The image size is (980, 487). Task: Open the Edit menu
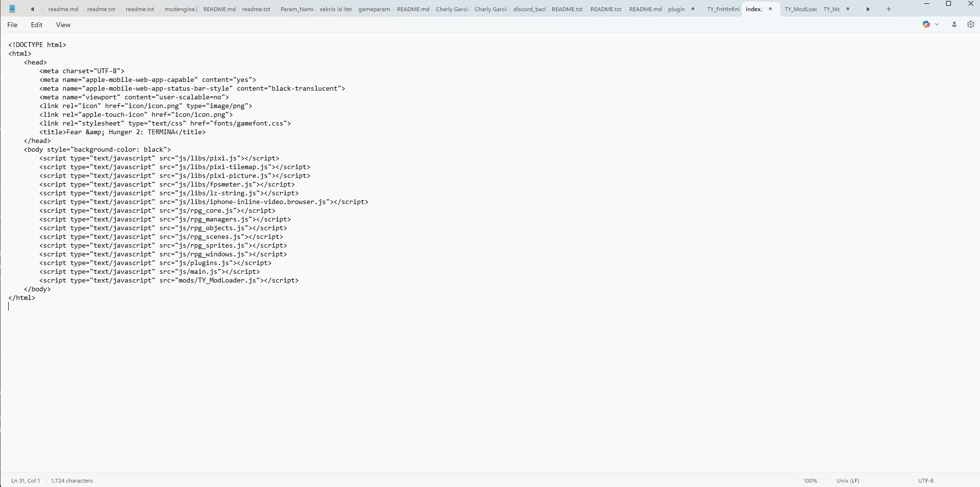pos(37,25)
